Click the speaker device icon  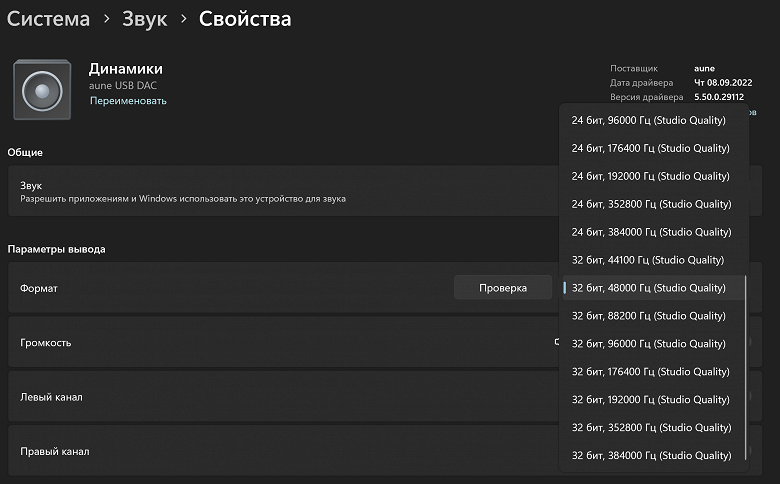point(43,92)
